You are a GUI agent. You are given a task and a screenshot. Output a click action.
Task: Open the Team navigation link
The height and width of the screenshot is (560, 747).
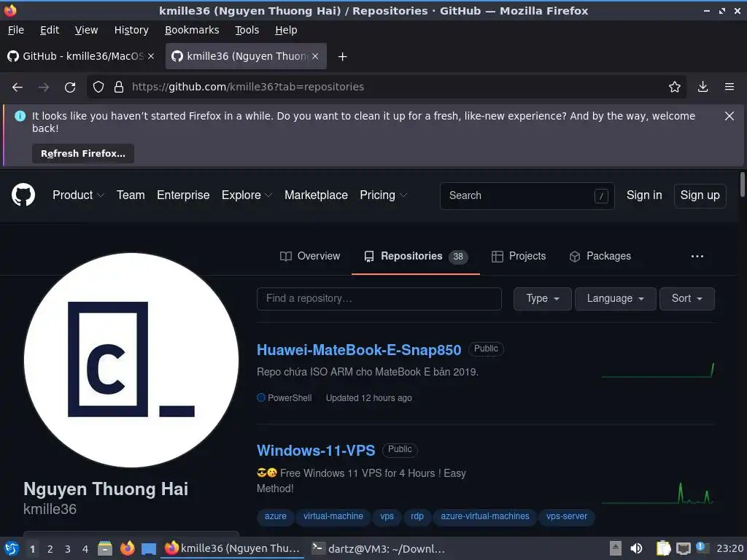[x=131, y=195]
